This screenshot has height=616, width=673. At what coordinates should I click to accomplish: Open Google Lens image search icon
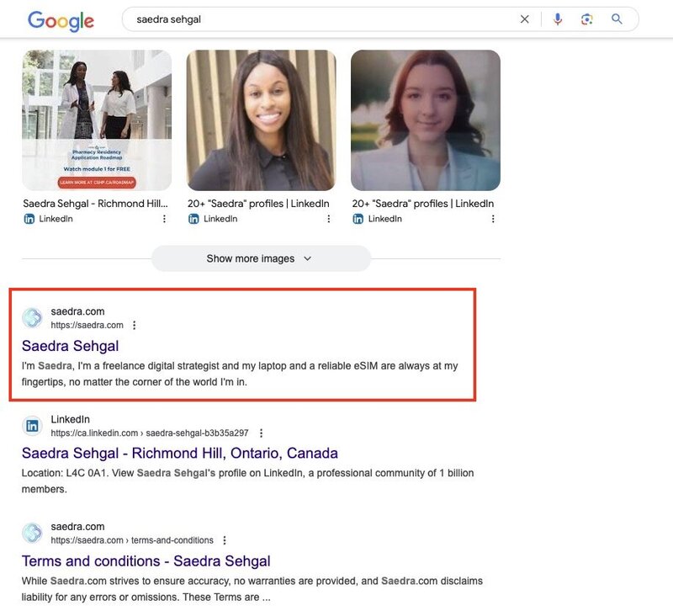[586, 19]
